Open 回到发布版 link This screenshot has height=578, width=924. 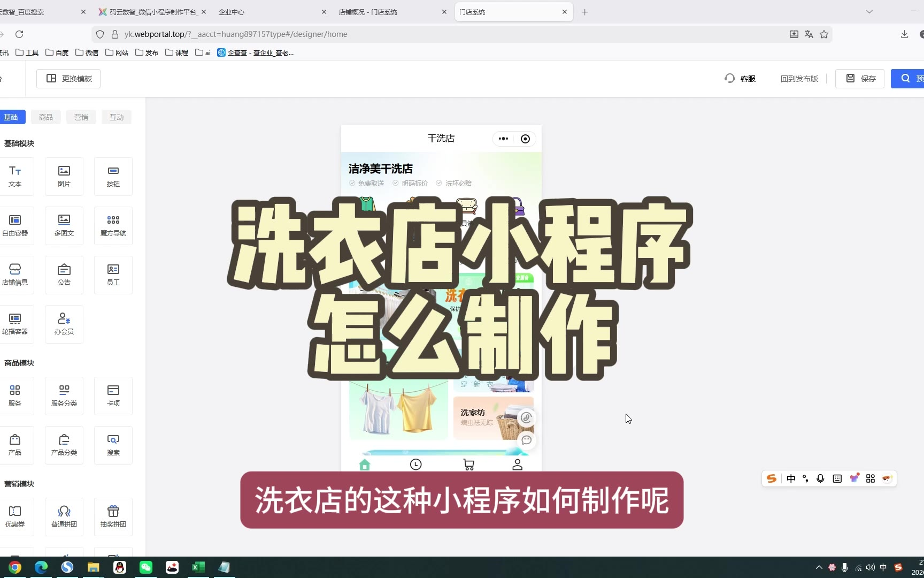click(799, 79)
